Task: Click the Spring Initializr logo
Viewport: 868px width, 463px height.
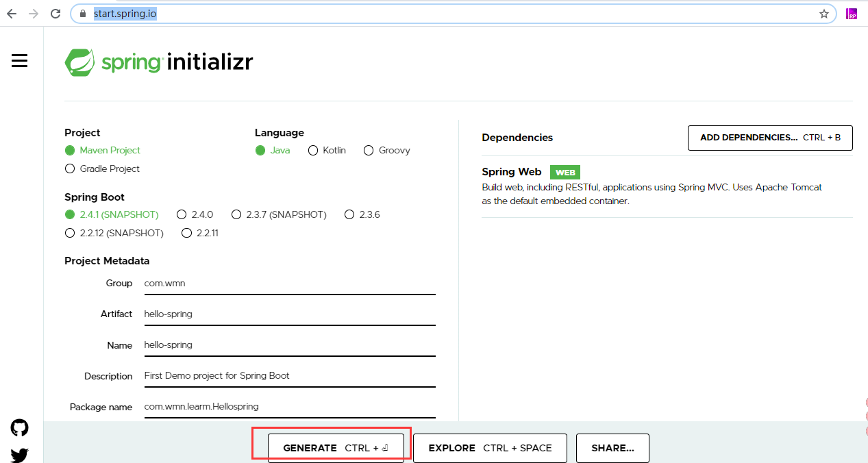Action: [159, 62]
